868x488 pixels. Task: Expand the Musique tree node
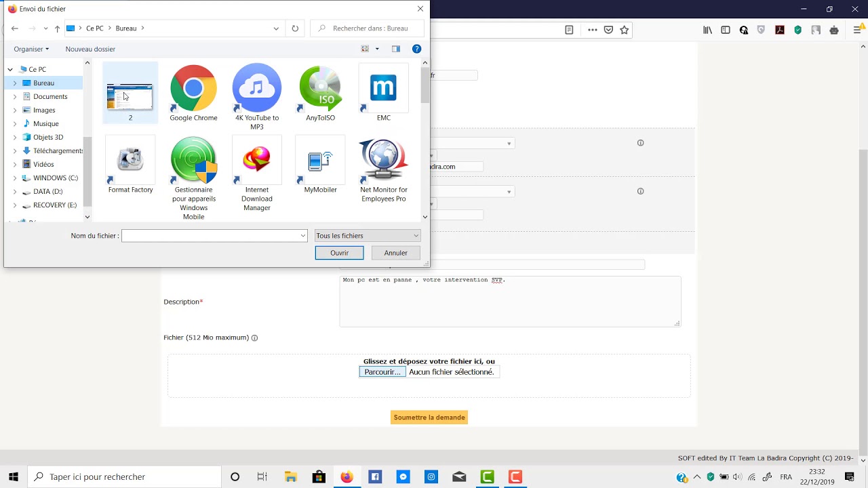[15, 123]
